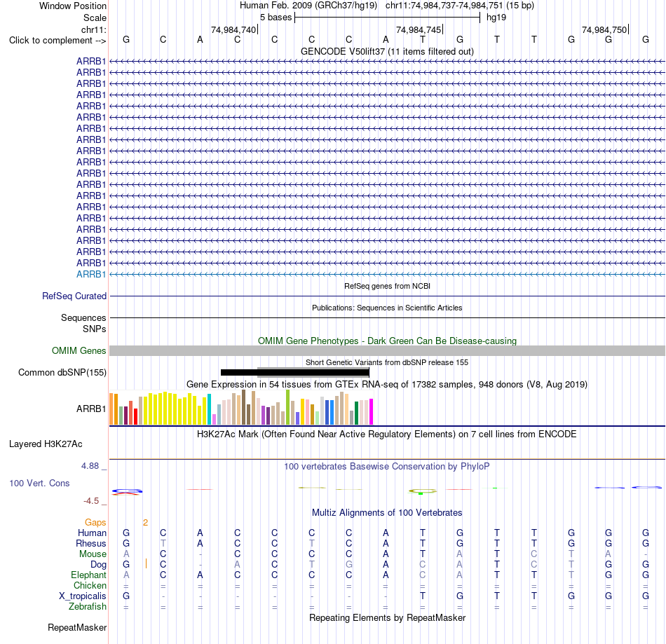Click the RepeatMasker track label
The height and width of the screenshot is (644, 666).
(77, 627)
